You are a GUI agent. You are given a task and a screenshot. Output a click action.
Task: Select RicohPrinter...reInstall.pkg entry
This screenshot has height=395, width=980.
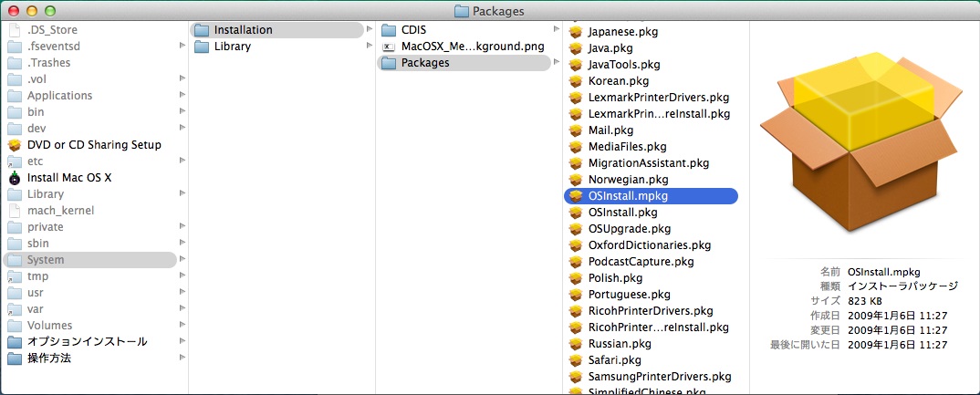(x=658, y=327)
